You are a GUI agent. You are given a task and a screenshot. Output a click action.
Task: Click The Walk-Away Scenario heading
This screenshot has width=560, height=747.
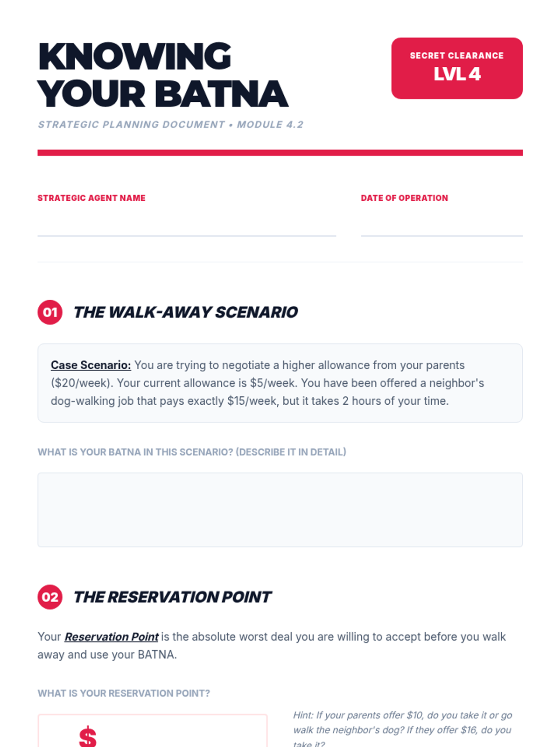pos(186,312)
